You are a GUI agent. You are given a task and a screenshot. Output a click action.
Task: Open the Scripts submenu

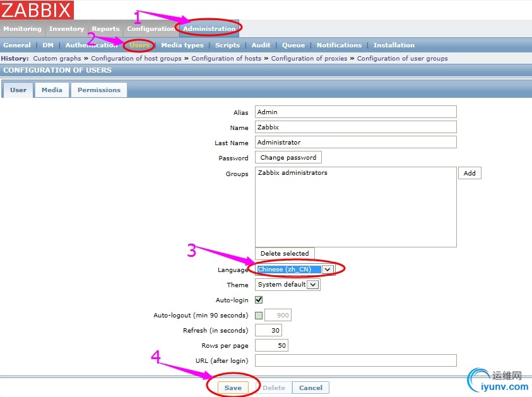[x=227, y=45]
